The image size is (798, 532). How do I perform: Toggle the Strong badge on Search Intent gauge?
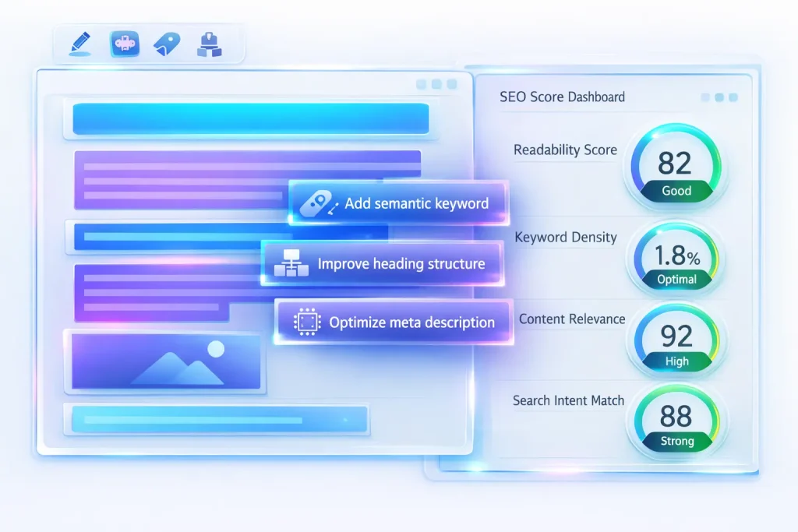(676, 441)
